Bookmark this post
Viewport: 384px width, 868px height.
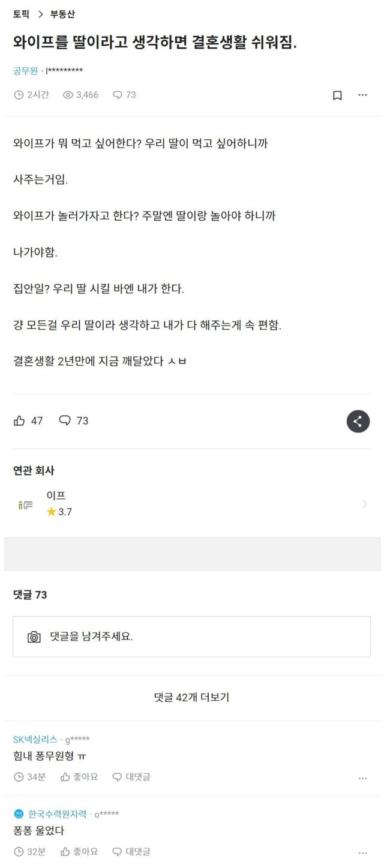point(337,95)
